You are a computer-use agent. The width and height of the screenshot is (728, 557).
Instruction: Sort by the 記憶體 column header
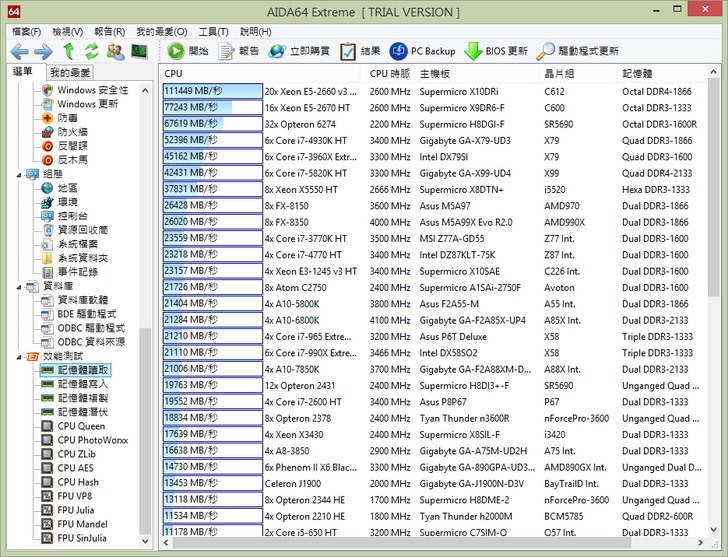pyautogui.click(x=640, y=73)
